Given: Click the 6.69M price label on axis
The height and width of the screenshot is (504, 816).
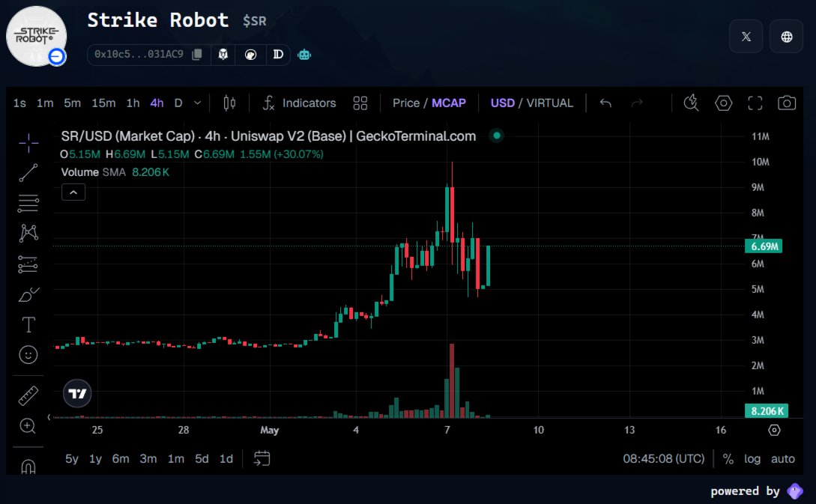Looking at the screenshot, I should 764,246.
